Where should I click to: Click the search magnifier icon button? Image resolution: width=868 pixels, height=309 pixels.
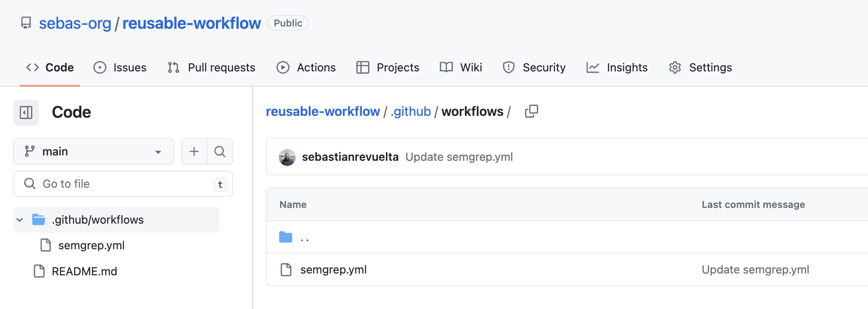(220, 151)
